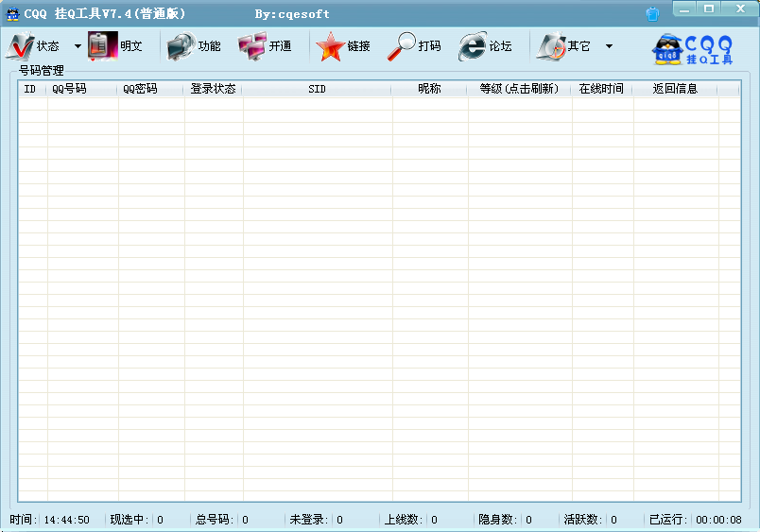Click the 其它 disc icon
760x532 pixels.
[551, 46]
